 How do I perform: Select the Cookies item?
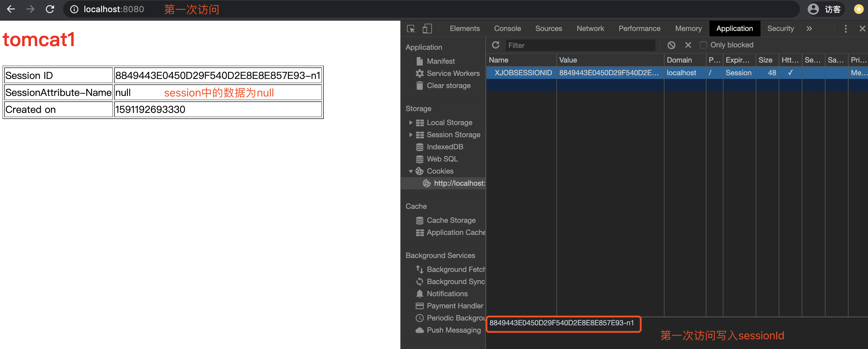[x=440, y=171]
